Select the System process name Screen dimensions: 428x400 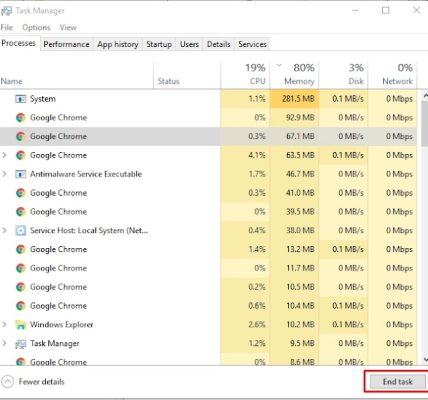[43, 99]
